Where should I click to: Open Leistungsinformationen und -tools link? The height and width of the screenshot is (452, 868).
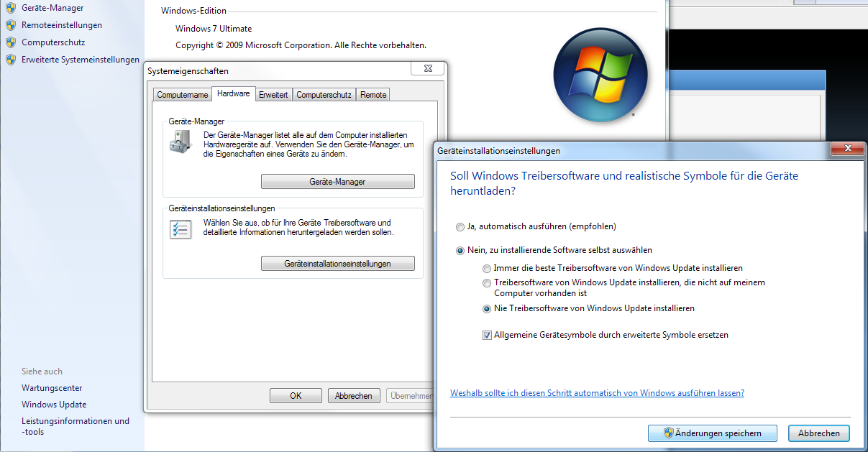coord(76,426)
